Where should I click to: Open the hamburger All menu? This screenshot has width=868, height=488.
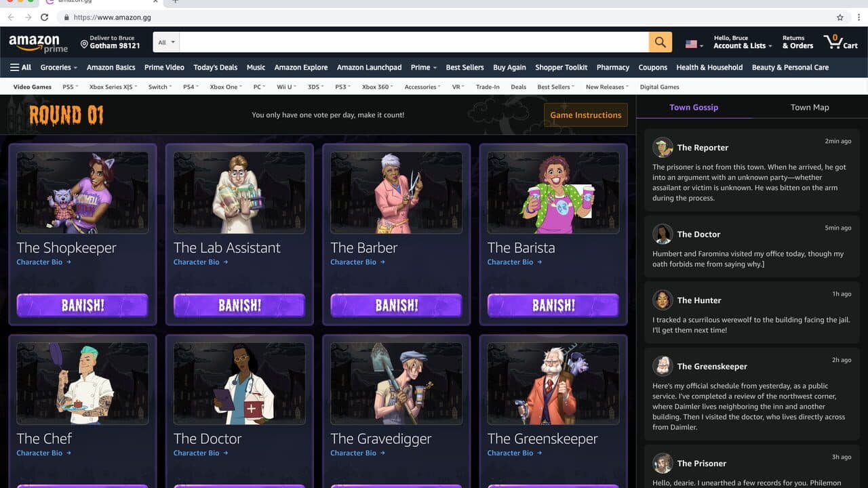tap(20, 67)
